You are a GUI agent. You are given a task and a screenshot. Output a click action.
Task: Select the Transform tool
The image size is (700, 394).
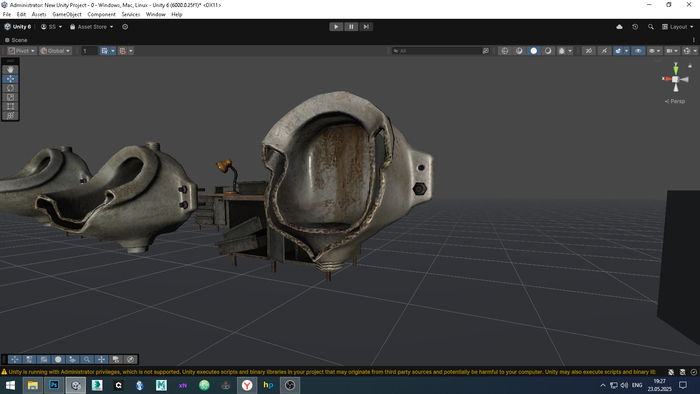10,116
